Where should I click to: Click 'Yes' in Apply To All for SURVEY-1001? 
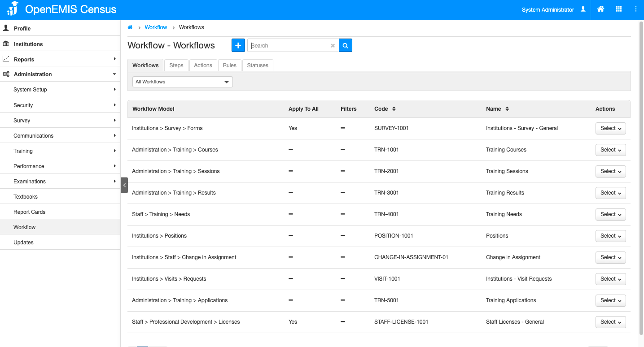point(293,128)
